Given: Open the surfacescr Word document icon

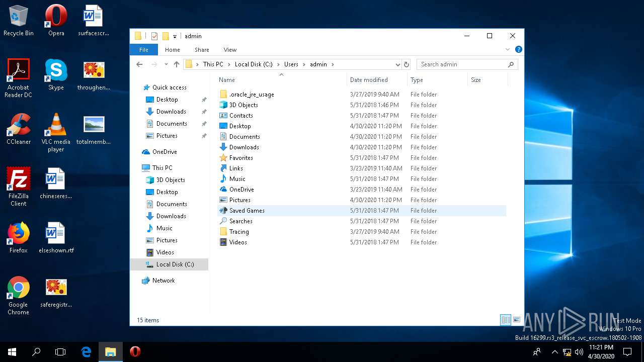Looking at the screenshot, I should click(94, 21).
